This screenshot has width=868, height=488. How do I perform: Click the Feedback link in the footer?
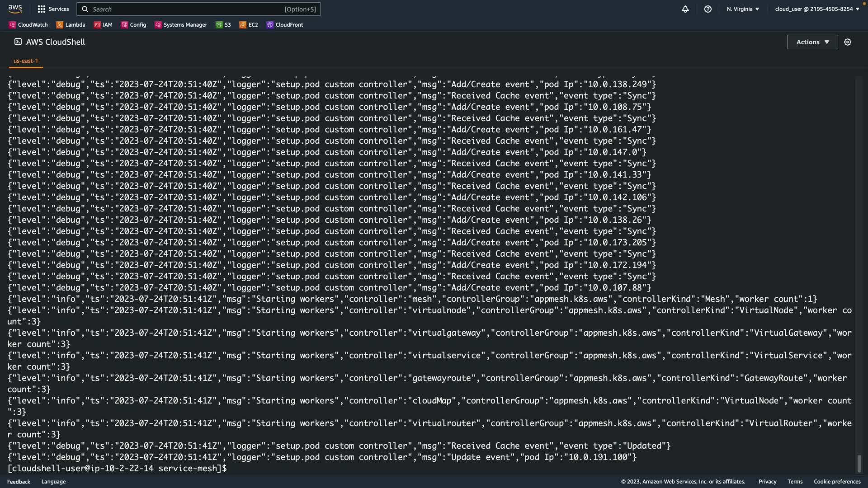click(x=19, y=482)
